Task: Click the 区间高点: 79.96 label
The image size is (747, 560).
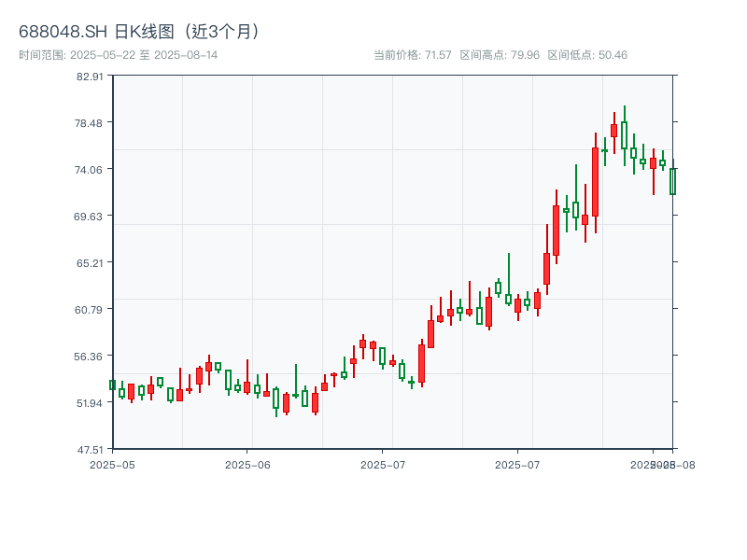Action: tap(500, 55)
